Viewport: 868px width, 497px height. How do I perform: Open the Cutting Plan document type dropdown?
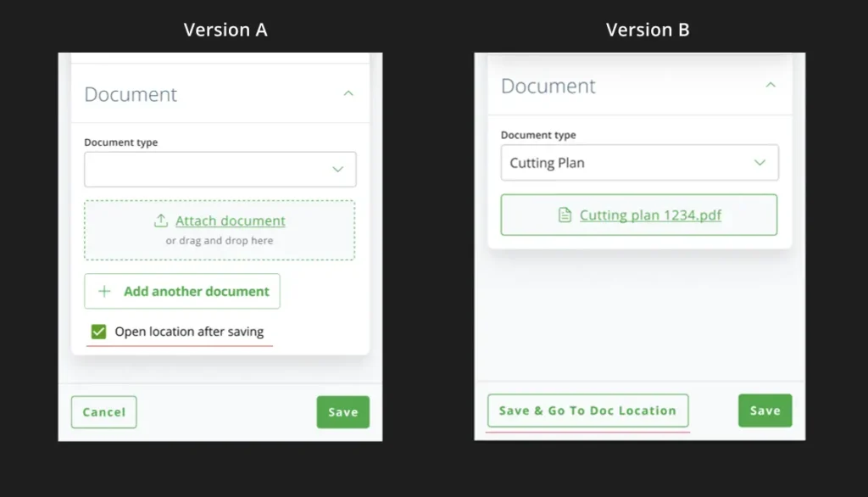pos(639,163)
